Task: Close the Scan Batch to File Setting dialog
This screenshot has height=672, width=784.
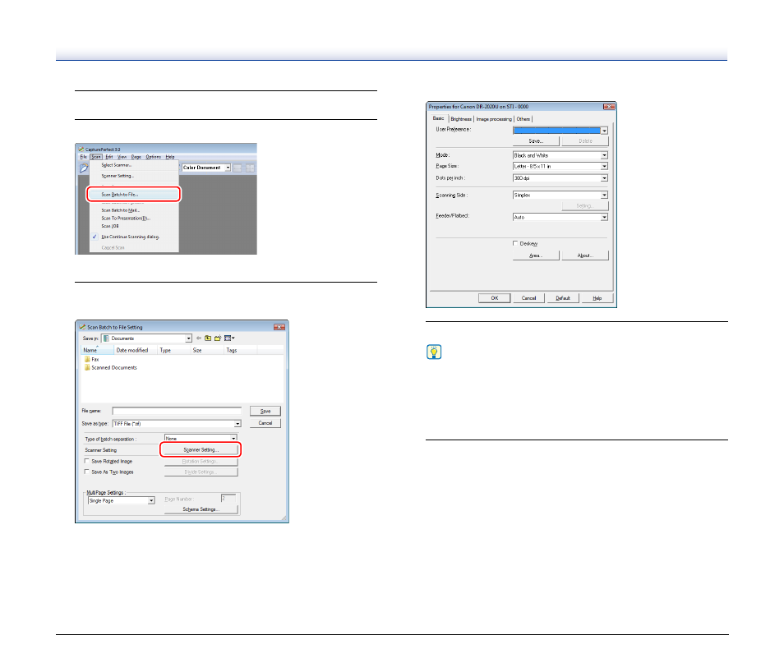Action: click(279, 327)
